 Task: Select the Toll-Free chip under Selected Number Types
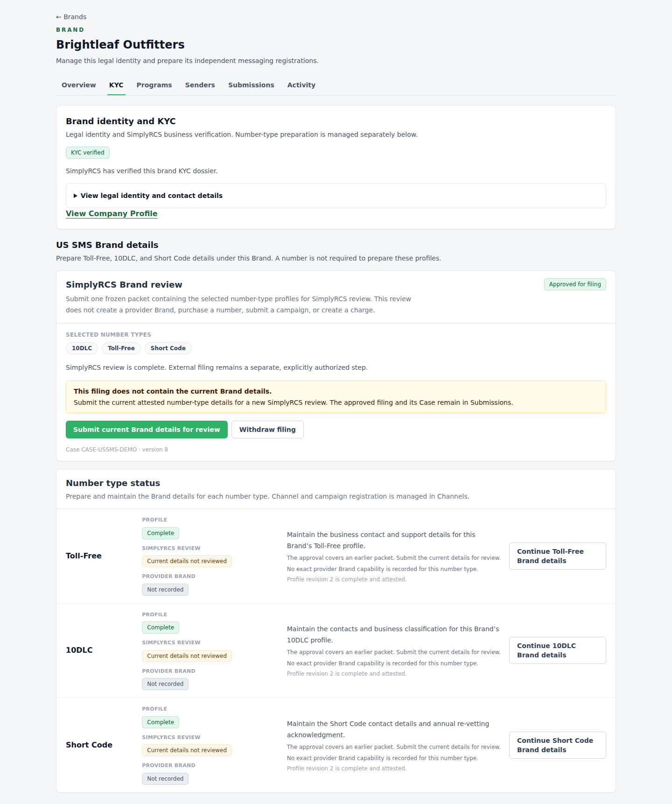(121, 348)
